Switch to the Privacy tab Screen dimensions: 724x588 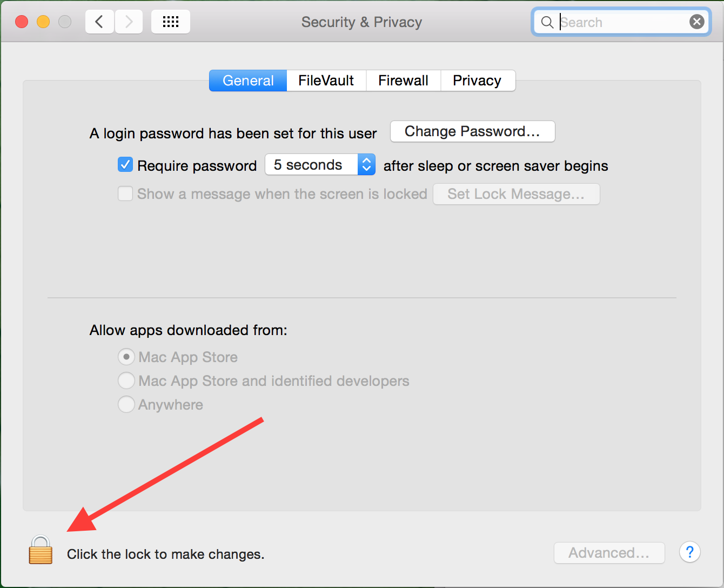coord(478,81)
